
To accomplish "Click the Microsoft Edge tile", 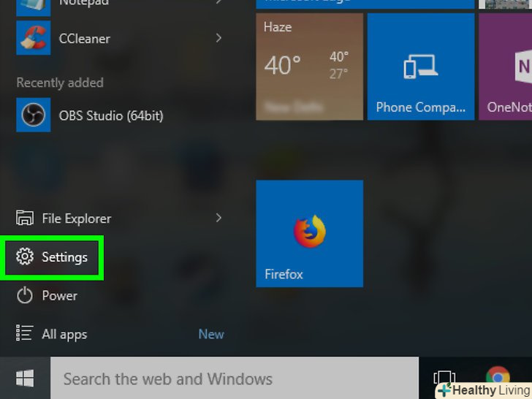I will click(x=365, y=4).
